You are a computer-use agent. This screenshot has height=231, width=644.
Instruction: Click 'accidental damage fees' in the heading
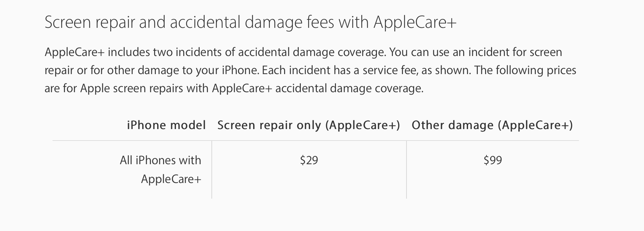(252, 22)
